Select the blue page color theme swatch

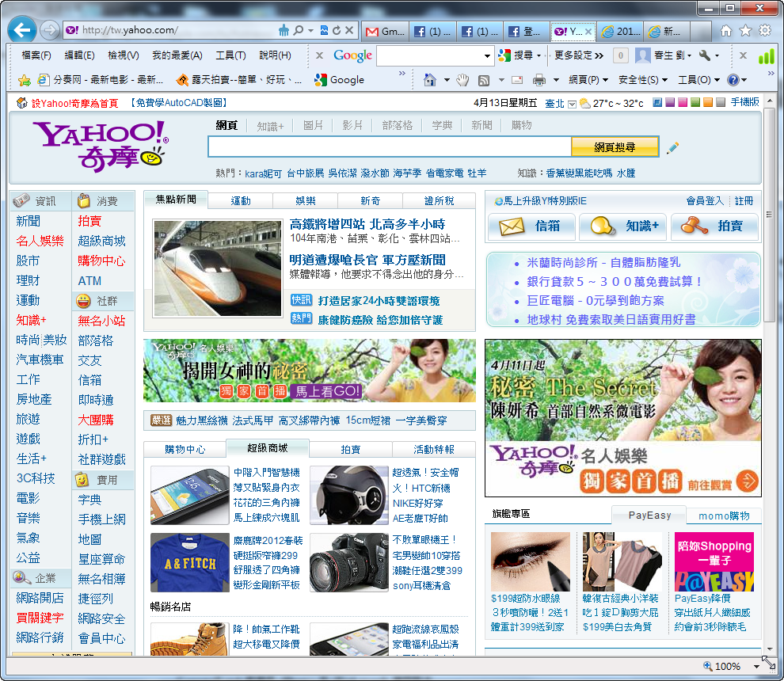pyautogui.click(x=657, y=102)
